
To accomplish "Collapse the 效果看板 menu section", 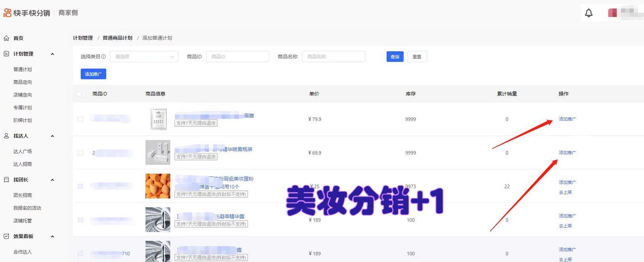I will [x=52, y=236].
